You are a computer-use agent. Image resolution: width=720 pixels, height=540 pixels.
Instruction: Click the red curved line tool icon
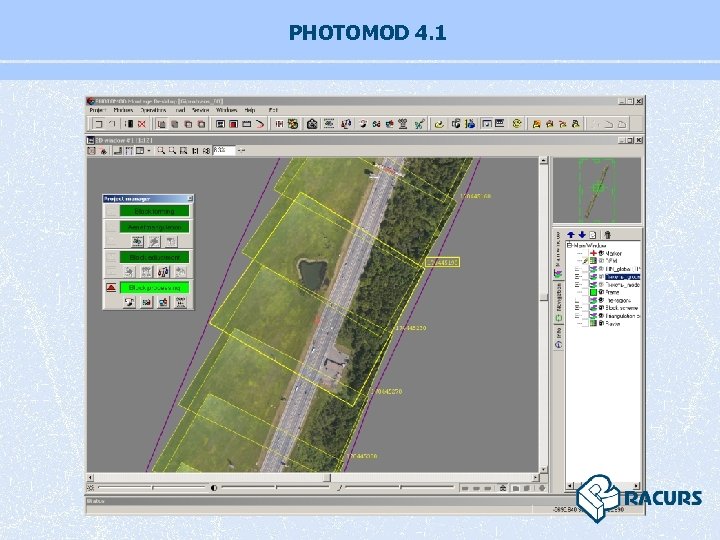pos(260,124)
